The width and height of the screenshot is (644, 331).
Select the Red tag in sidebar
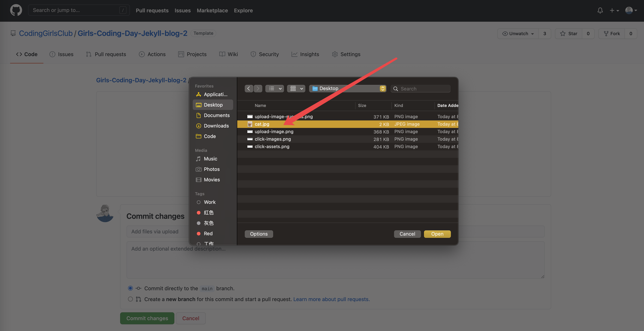[208, 233]
